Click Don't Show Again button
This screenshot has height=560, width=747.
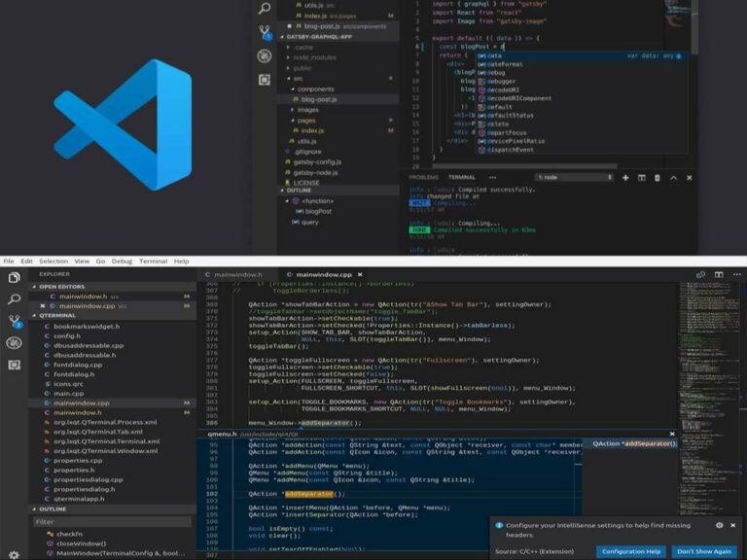703,551
